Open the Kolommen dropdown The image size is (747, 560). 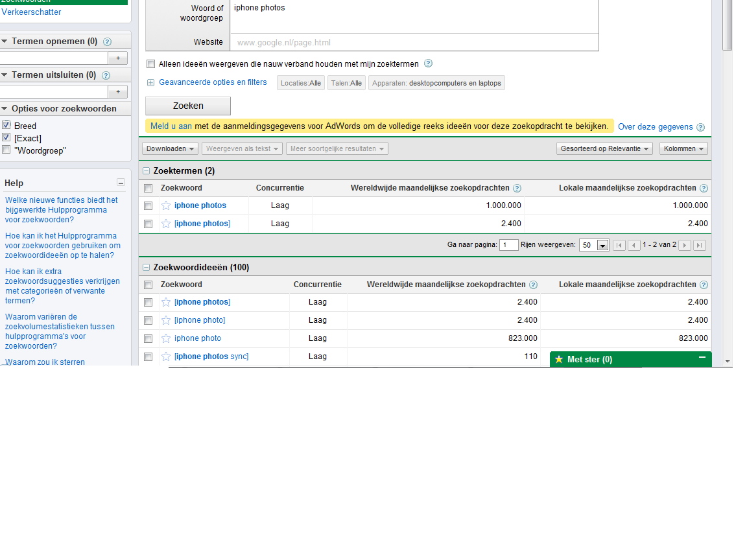coord(683,148)
